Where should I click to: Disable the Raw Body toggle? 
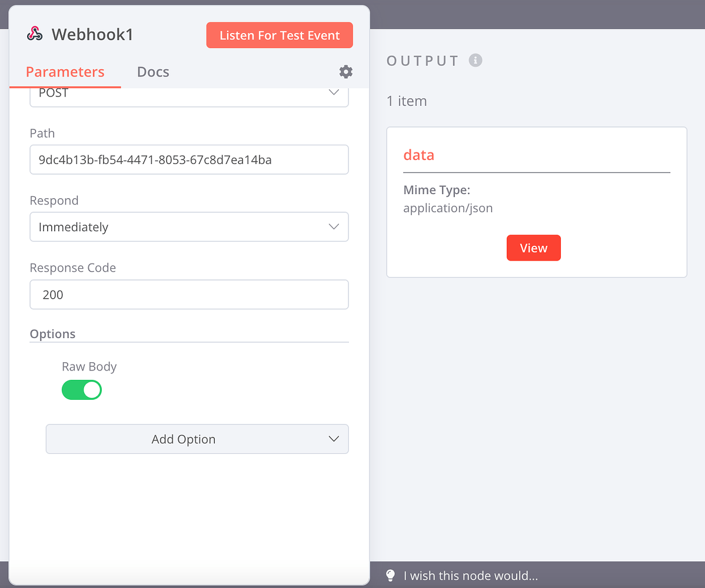pos(82,390)
